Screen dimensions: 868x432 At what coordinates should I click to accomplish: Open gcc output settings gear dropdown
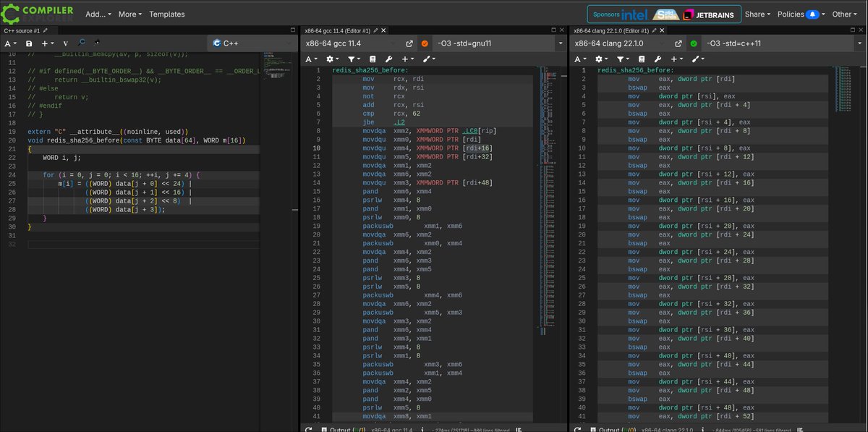333,59
